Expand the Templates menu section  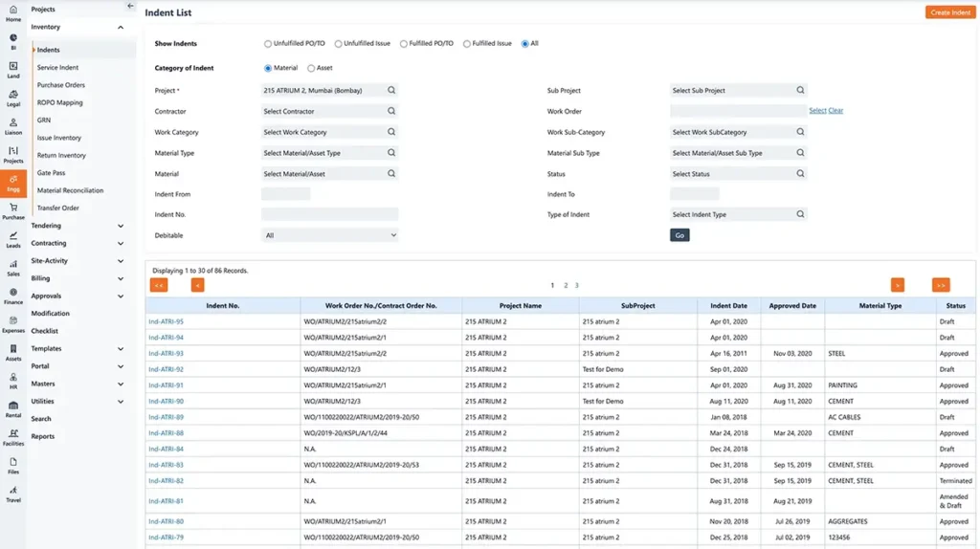tap(121, 348)
